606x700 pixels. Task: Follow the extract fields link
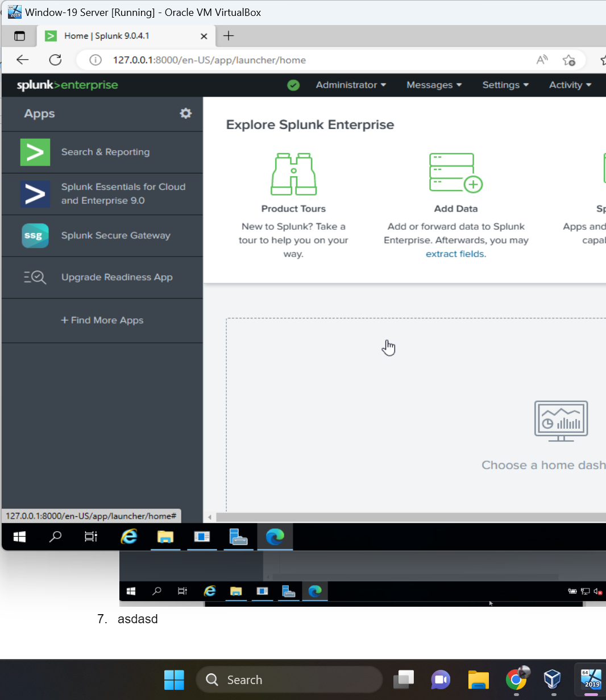[x=456, y=254]
